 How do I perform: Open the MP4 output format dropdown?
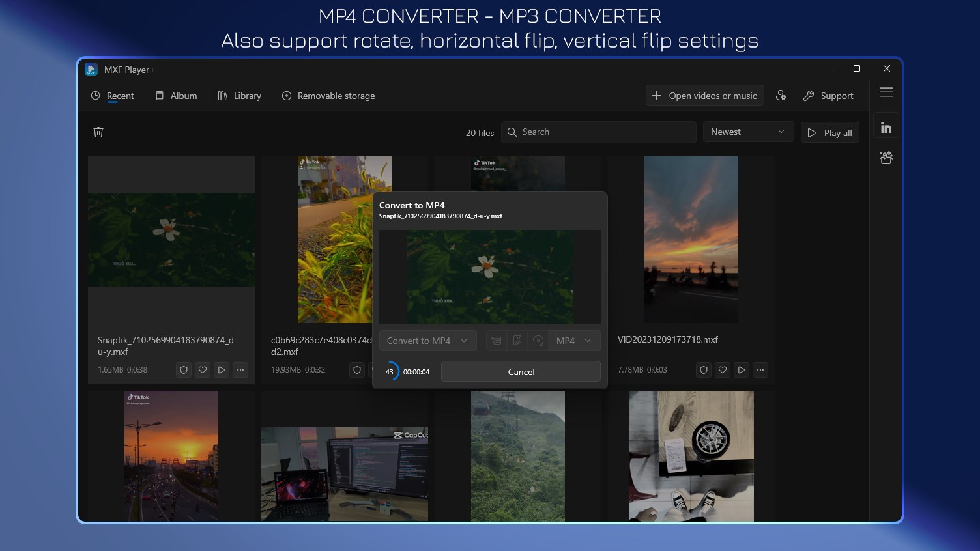574,340
